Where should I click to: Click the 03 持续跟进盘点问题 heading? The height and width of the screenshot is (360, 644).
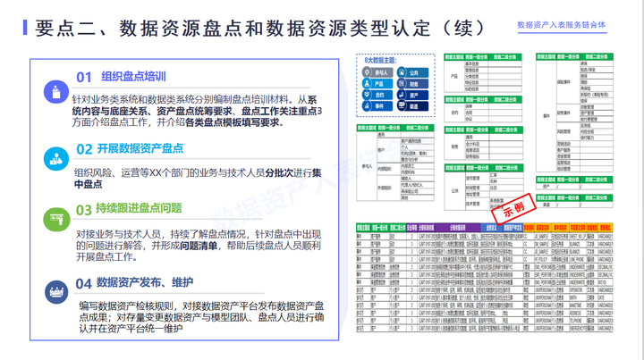(x=129, y=209)
